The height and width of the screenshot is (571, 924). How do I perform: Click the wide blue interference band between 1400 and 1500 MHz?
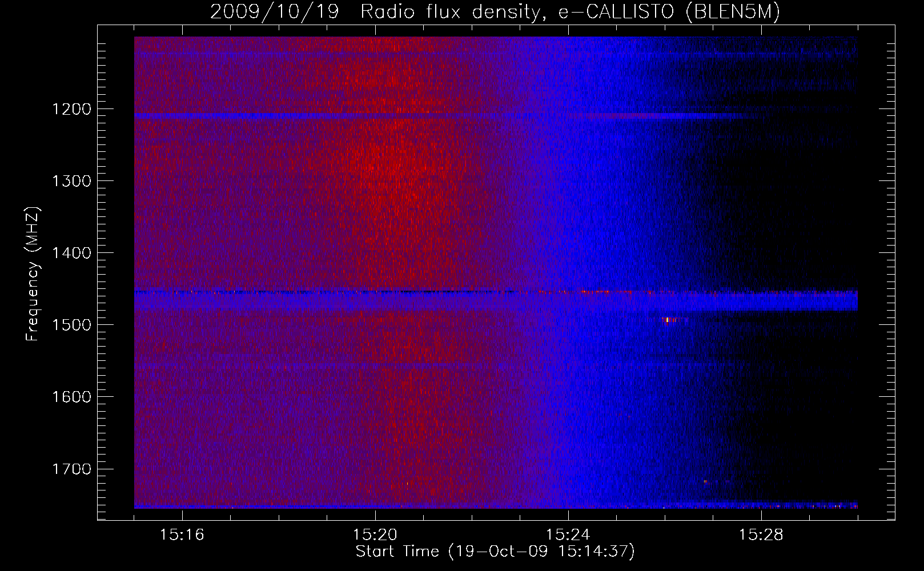click(x=496, y=300)
